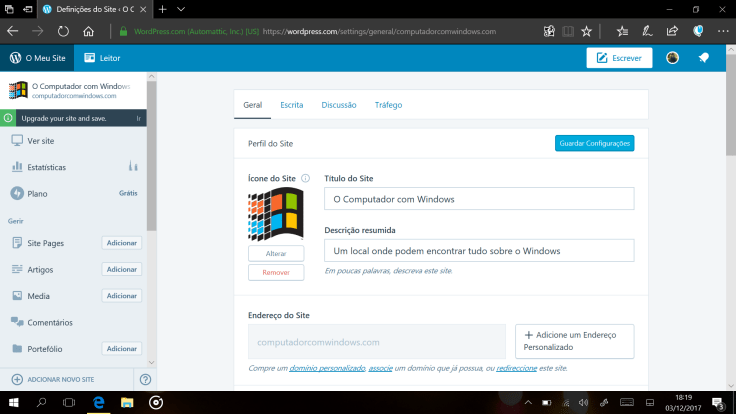Click Guardar Configurações button
The image size is (736, 414).
(594, 144)
